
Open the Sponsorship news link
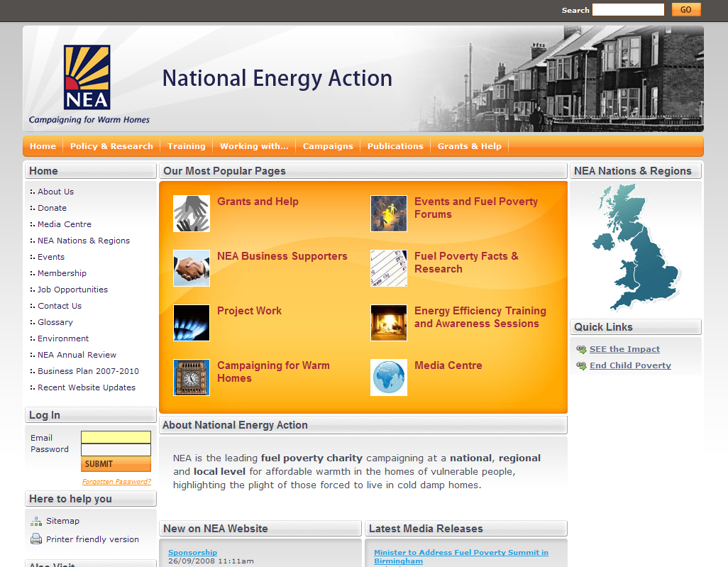[193, 553]
